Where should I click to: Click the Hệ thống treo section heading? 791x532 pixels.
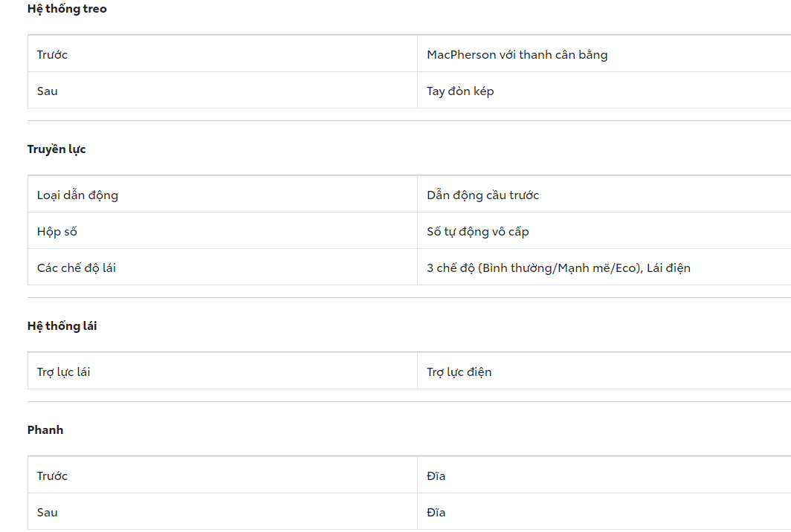pyautogui.click(x=67, y=9)
